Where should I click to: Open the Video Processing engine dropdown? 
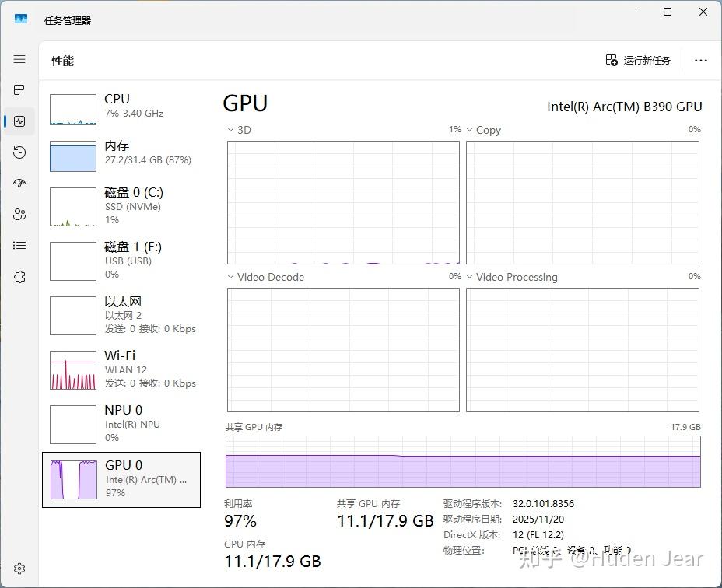(x=470, y=277)
